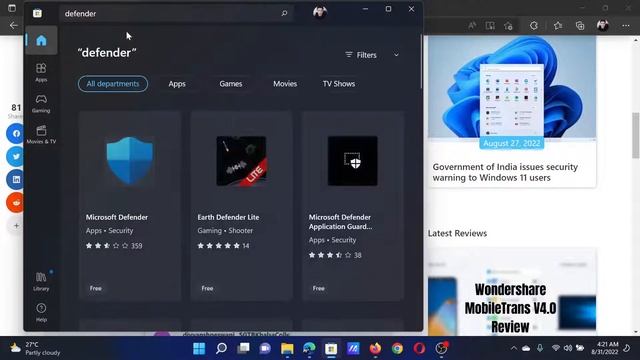Expand more share options plus

(16, 225)
